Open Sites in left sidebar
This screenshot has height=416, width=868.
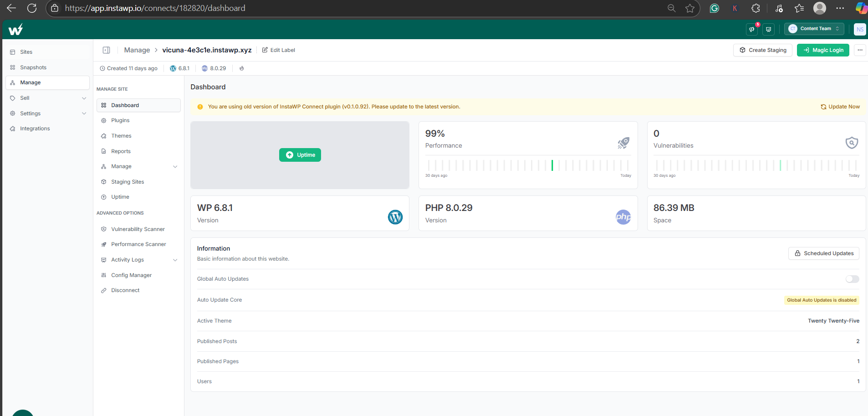click(48, 52)
